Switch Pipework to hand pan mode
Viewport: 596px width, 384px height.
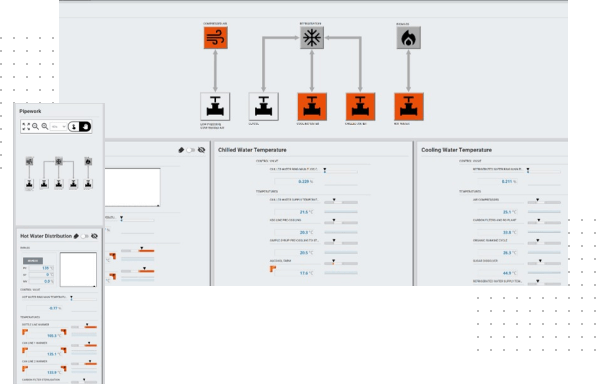(85, 126)
